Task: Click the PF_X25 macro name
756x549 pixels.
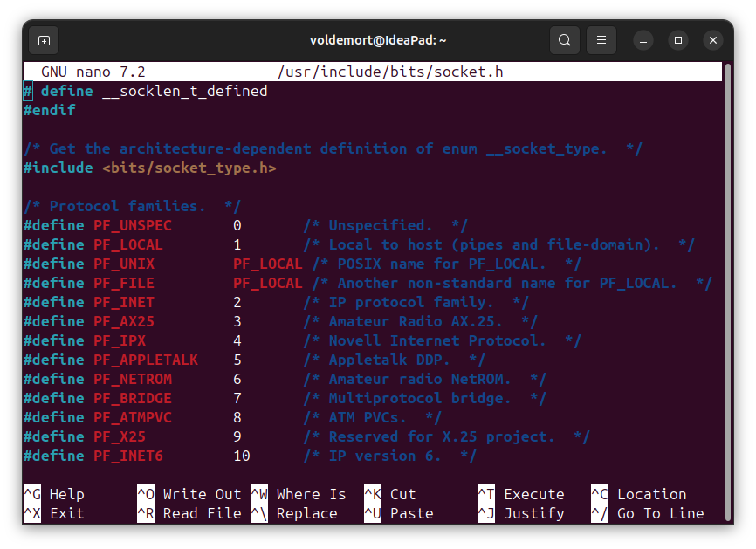Action: pos(120,436)
